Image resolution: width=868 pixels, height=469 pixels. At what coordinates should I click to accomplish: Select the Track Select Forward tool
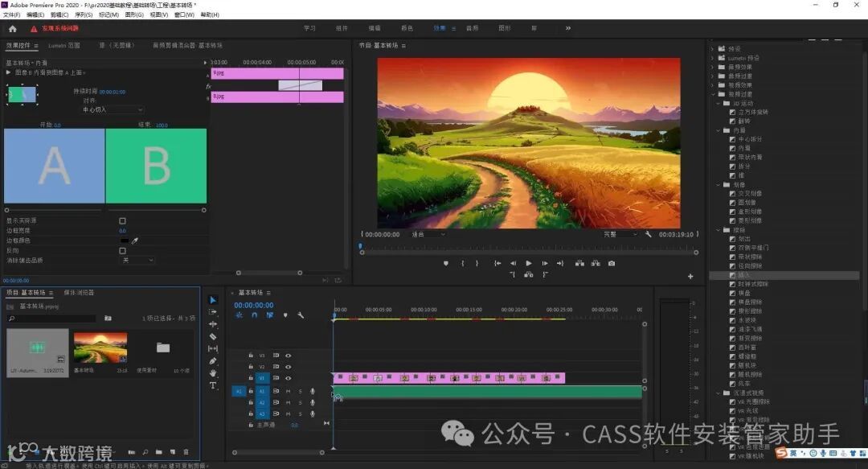click(213, 312)
